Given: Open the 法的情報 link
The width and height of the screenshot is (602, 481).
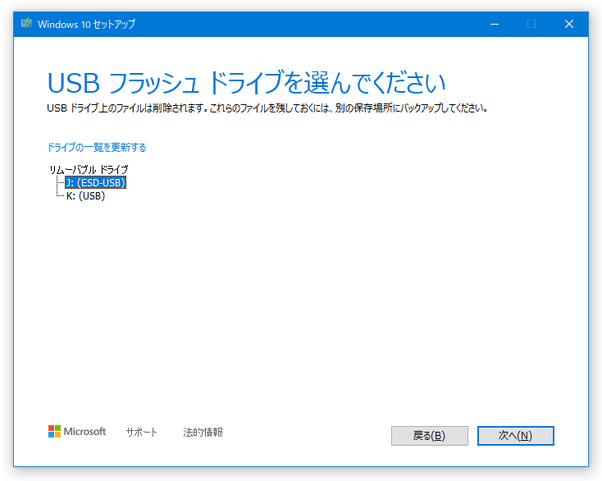Looking at the screenshot, I should (203, 432).
